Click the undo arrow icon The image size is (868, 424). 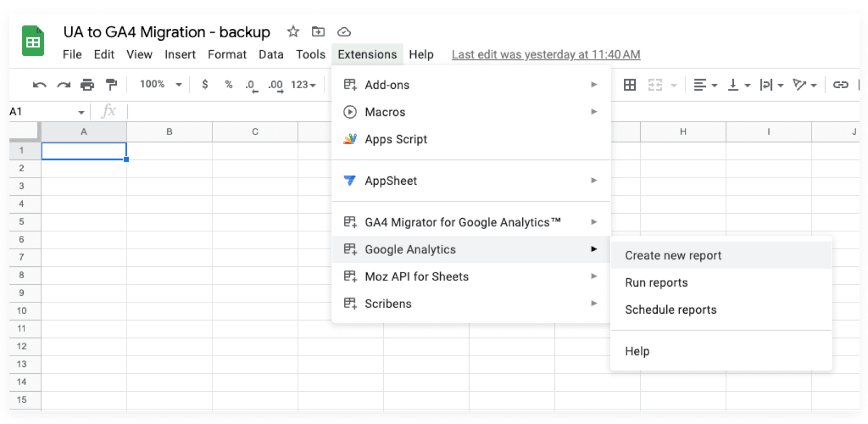coord(40,85)
